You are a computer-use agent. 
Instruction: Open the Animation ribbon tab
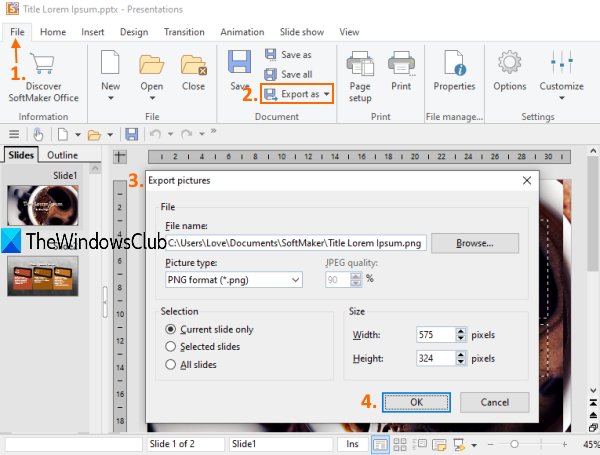pyautogui.click(x=242, y=32)
